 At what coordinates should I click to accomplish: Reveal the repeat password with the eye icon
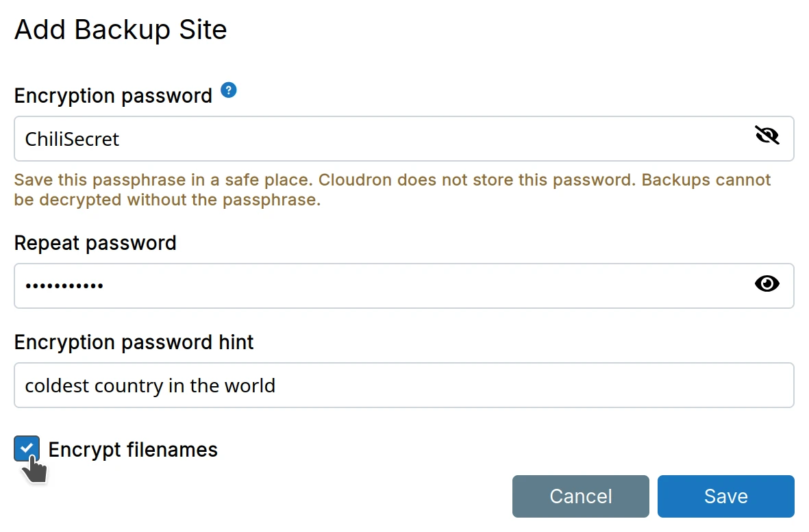[767, 283]
